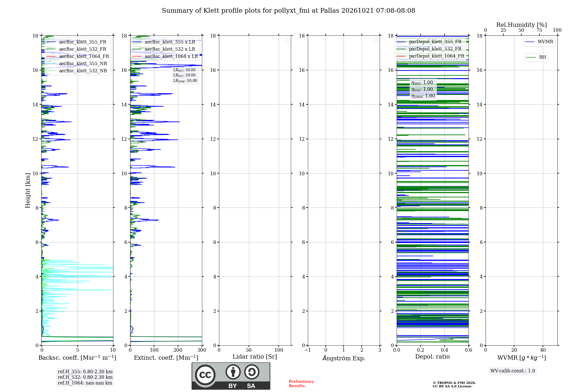577x392 pixels.
Task: Click the η355: 1.00 annotation
Action: tap(422, 83)
